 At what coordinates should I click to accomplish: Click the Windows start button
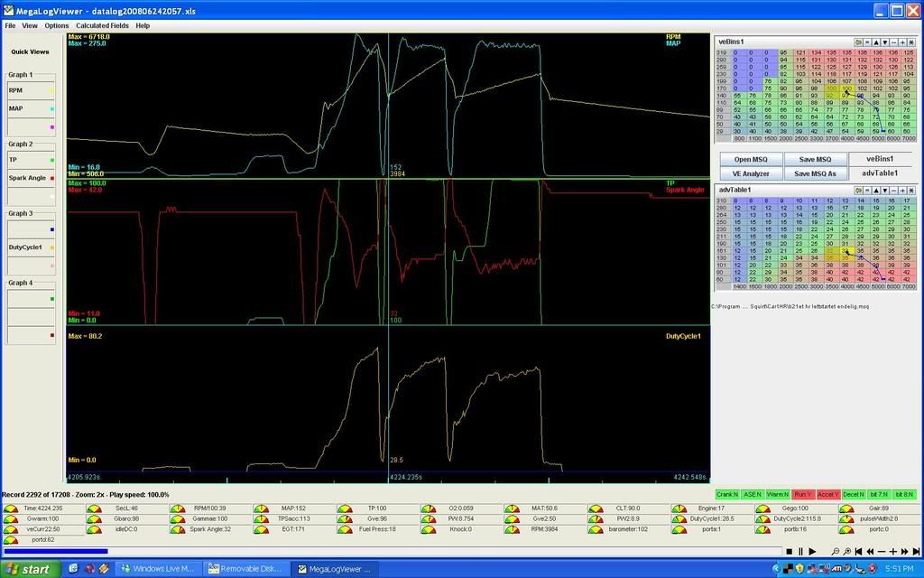point(31,569)
